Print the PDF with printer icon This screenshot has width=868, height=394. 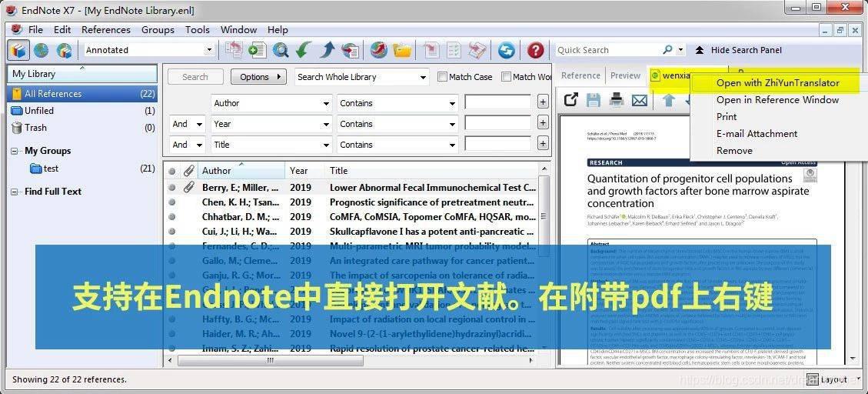[616, 100]
